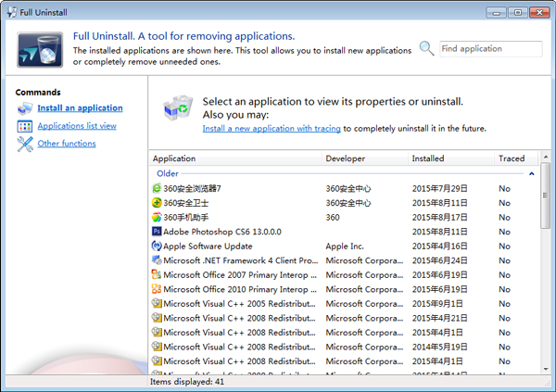Sort by Application column header
This screenshot has width=556, height=392.
tap(234, 158)
